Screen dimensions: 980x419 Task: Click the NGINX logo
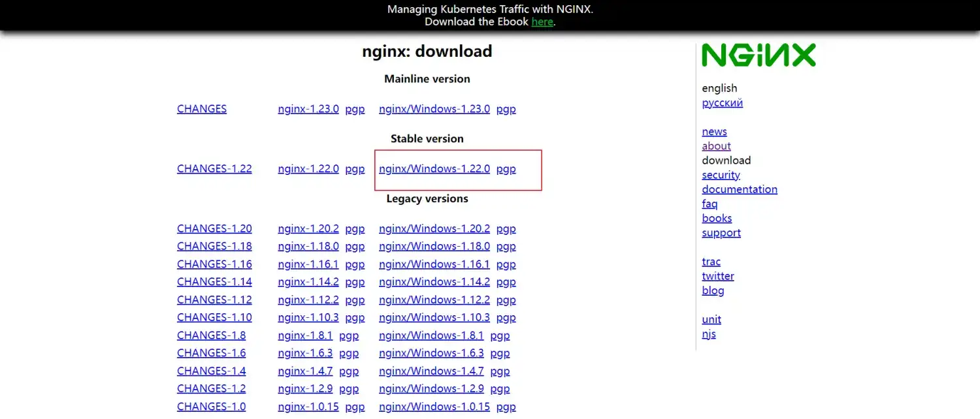pyautogui.click(x=759, y=55)
